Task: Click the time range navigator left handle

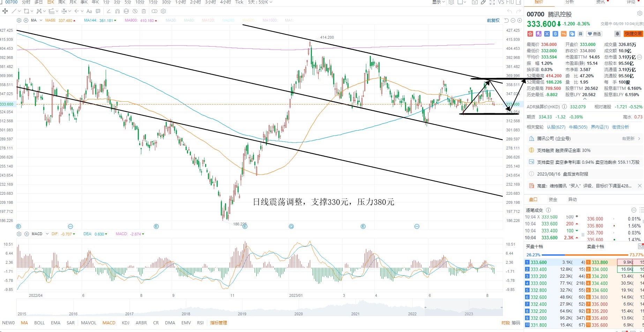Action: tap(425, 307)
